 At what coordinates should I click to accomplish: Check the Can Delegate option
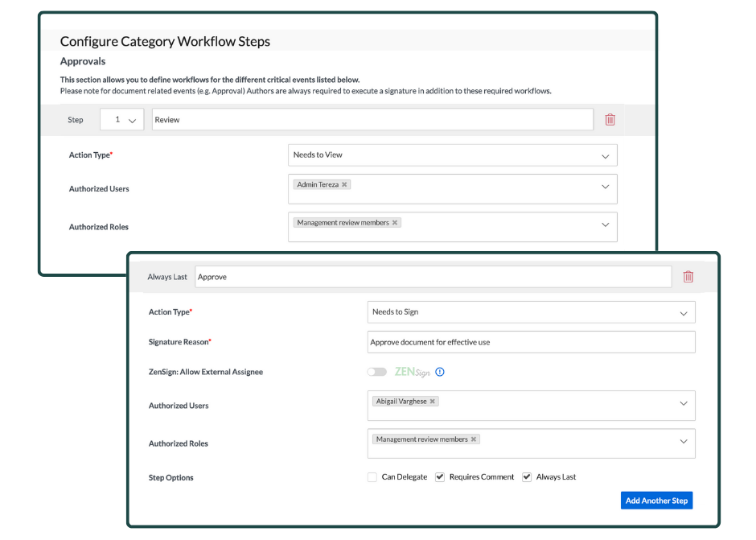[x=372, y=476]
